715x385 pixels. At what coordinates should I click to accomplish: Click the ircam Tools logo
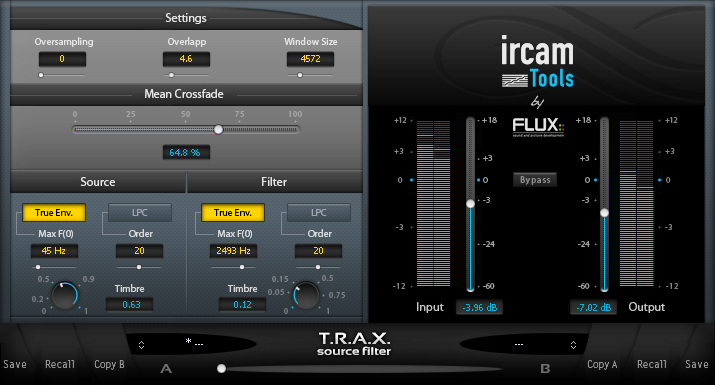tap(537, 62)
